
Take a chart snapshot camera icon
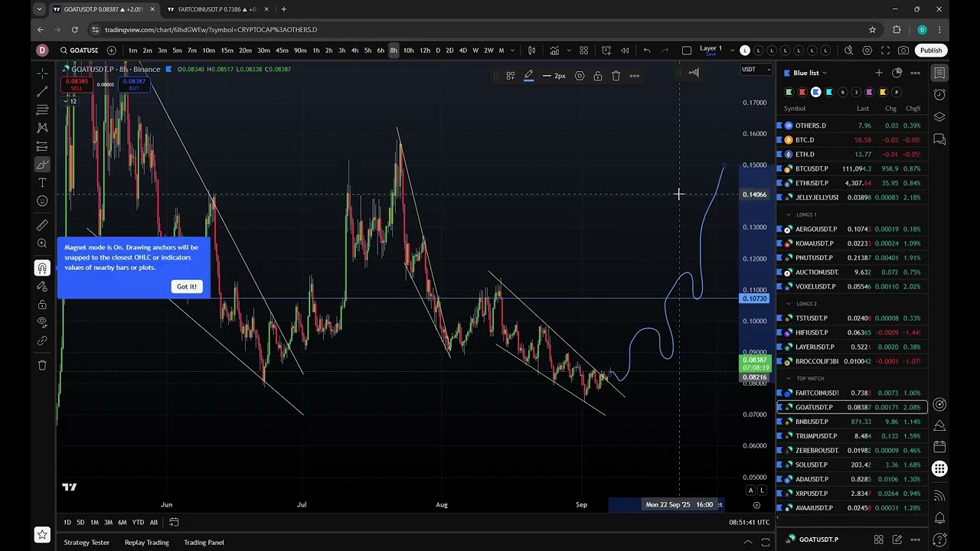pyautogui.click(x=903, y=51)
